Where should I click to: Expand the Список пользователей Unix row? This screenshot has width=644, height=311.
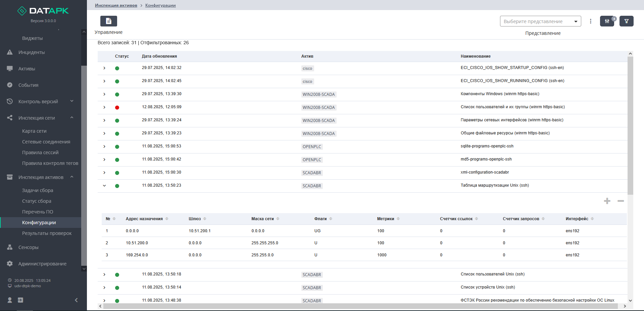click(x=104, y=275)
